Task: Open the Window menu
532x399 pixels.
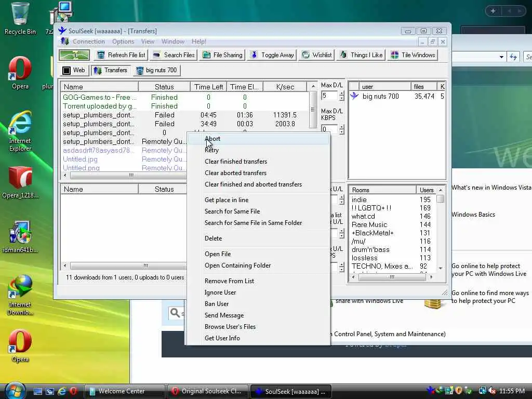Action: point(172,42)
